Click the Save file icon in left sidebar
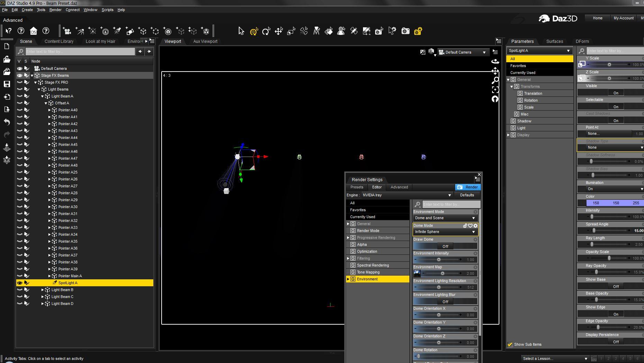The height and width of the screenshot is (363, 644). point(7,84)
